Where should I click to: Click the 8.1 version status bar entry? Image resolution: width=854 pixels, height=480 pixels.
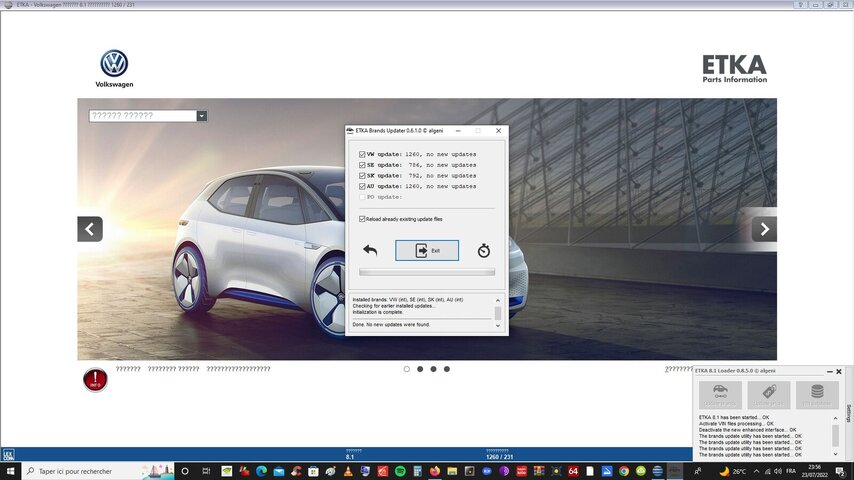[353, 454]
